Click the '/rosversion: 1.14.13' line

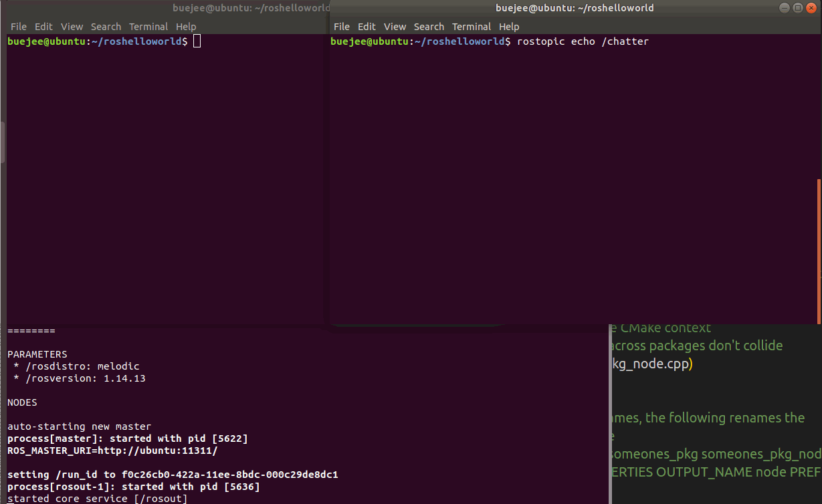tap(80, 378)
